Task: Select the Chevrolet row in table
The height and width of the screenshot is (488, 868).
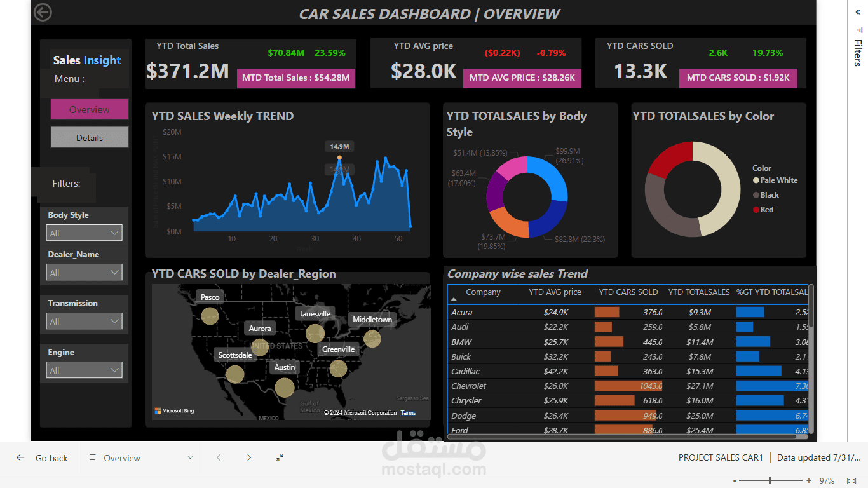Action: [629, 386]
